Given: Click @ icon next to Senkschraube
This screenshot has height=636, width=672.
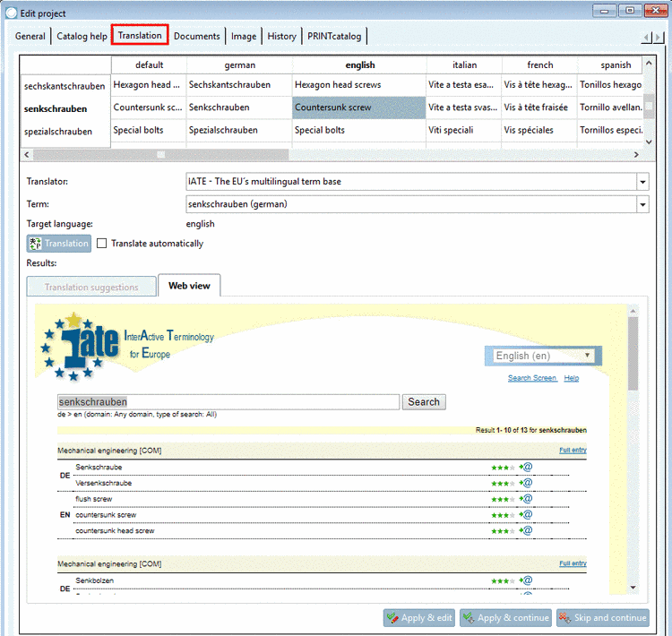Looking at the screenshot, I should click(x=528, y=467).
